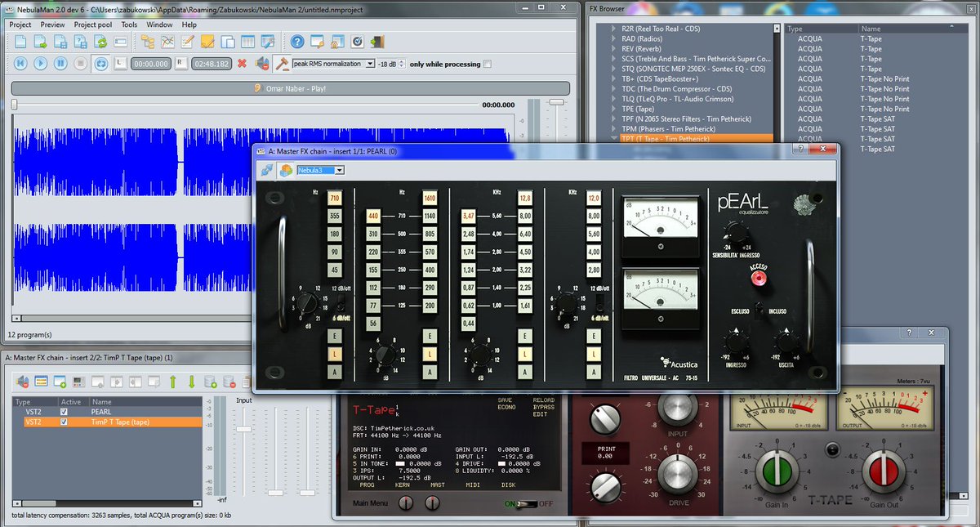Image resolution: width=980 pixels, height=527 pixels.
Task: Open the Project menu
Action: click(20, 25)
